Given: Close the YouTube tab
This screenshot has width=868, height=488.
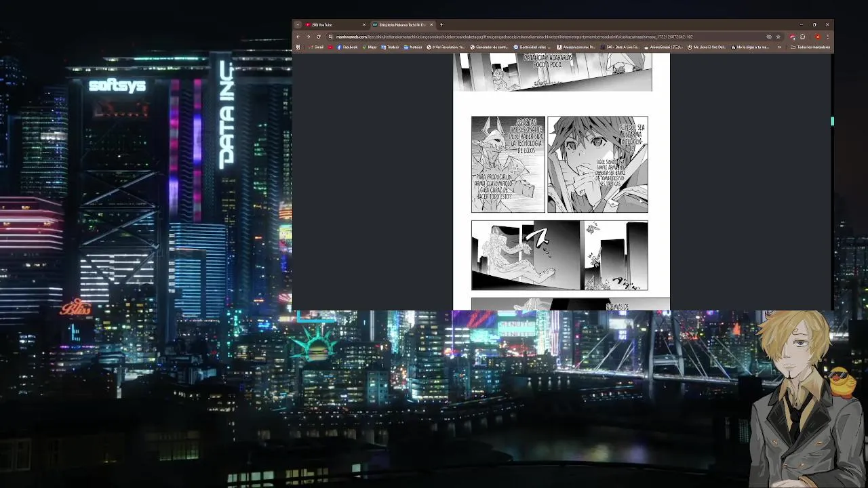Looking at the screenshot, I should pos(364,24).
